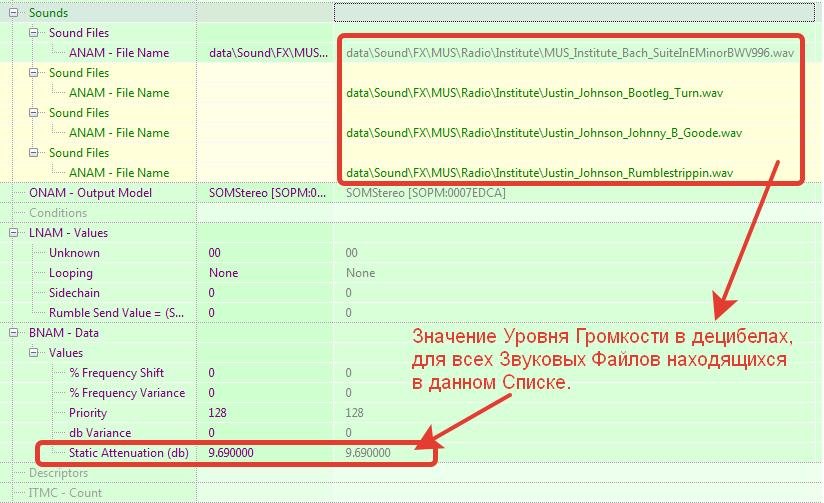Select the Unknown row under LNAM

[x=74, y=253]
